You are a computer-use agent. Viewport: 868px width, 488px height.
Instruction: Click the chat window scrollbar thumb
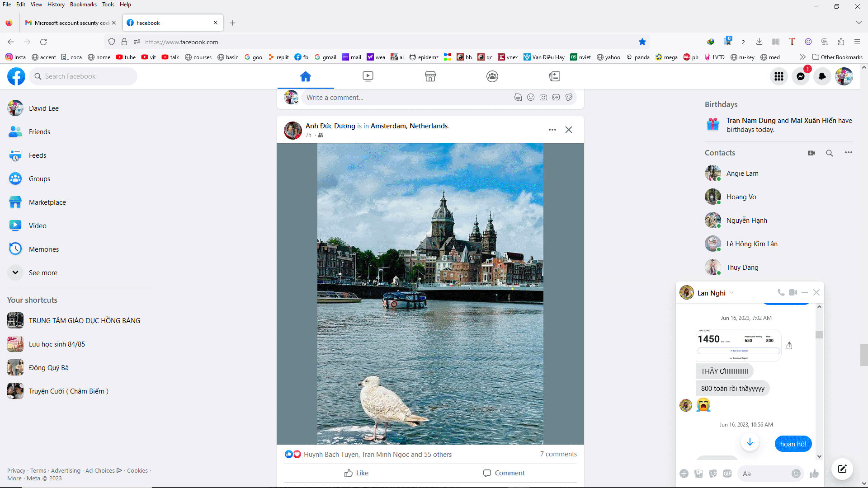(819, 334)
